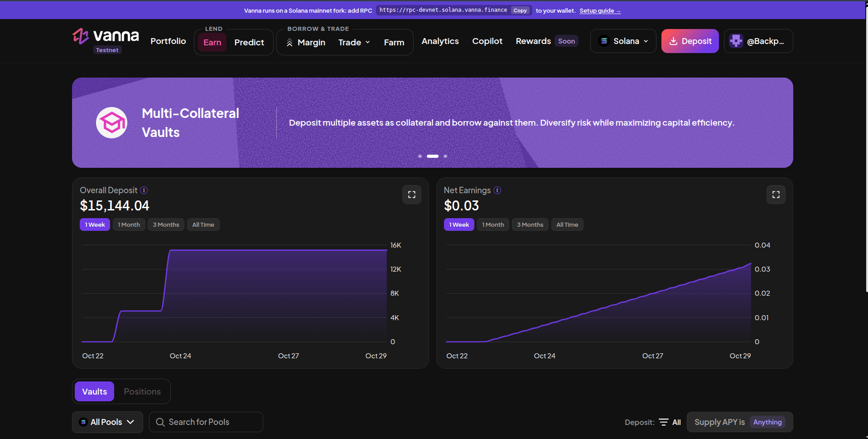Viewport: 868px width, 439px height.
Task: Go to the third banner slide dot
Action: point(445,156)
